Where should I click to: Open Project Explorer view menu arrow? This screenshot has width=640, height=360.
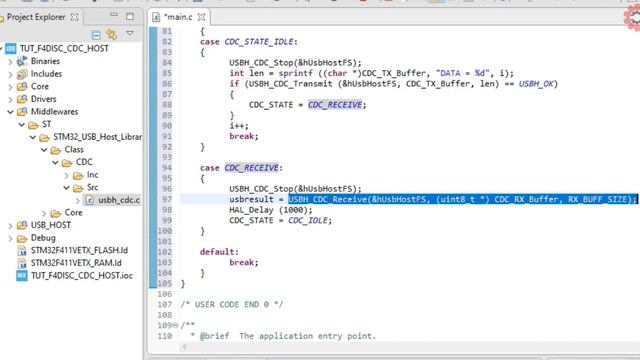point(130,33)
